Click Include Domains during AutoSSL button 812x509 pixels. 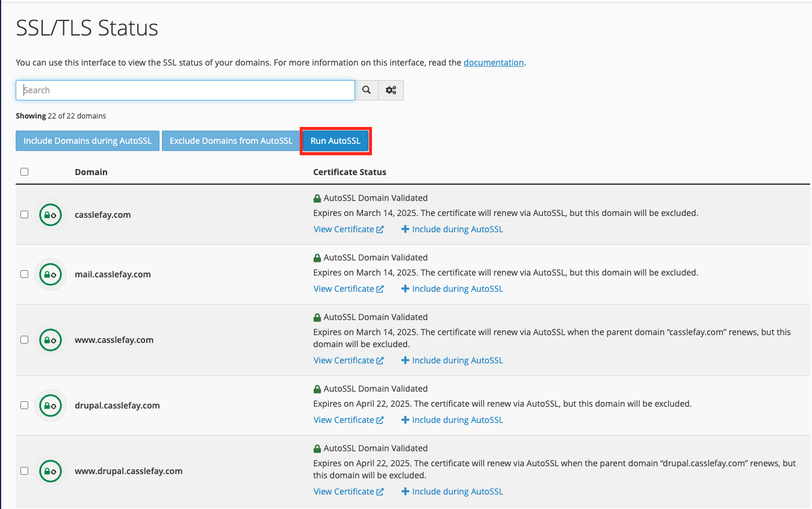click(88, 141)
